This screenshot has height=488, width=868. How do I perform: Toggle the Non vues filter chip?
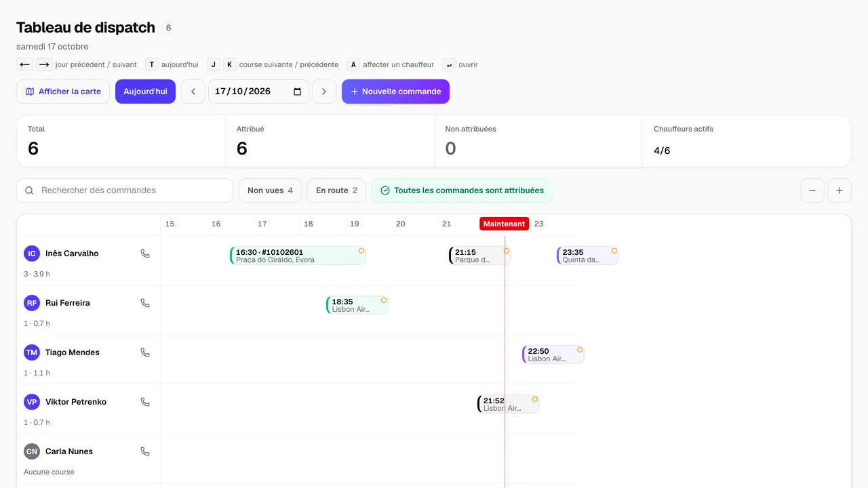click(x=270, y=190)
